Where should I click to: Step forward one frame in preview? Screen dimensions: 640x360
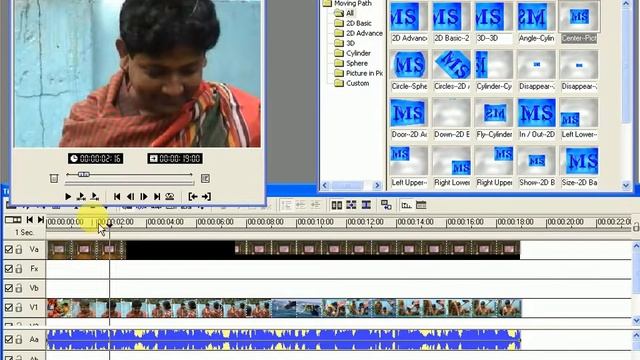[x=144, y=197]
